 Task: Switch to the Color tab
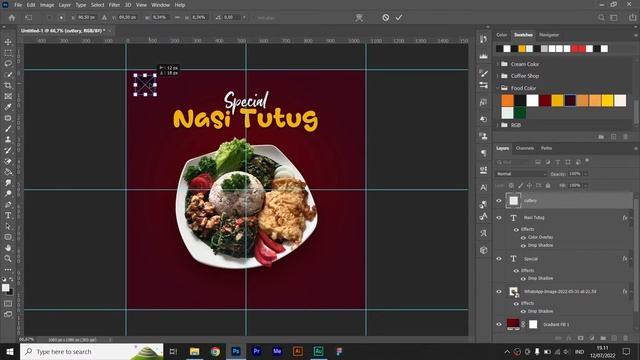point(502,35)
